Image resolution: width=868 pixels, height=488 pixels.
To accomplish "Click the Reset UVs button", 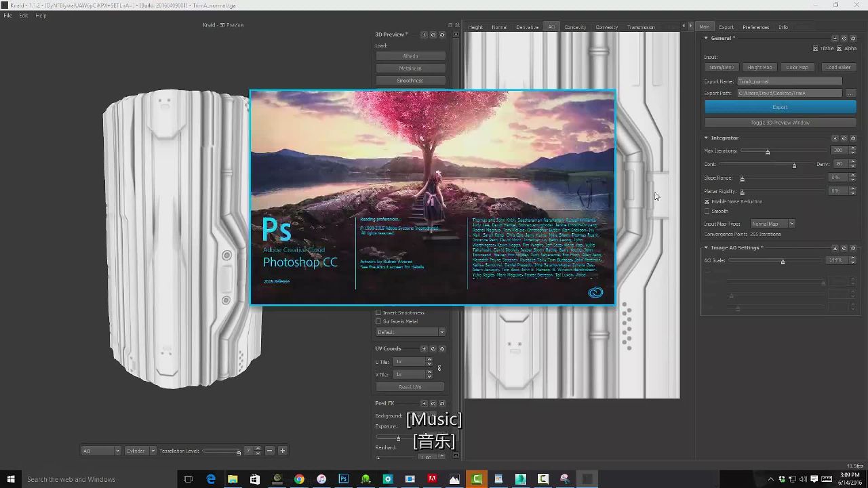I will click(410, 387).
